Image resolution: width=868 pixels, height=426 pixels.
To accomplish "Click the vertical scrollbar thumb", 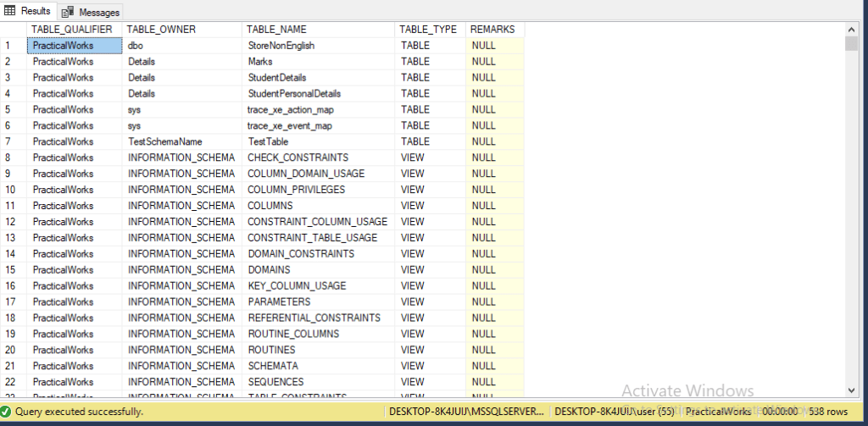I will point(852,44).
